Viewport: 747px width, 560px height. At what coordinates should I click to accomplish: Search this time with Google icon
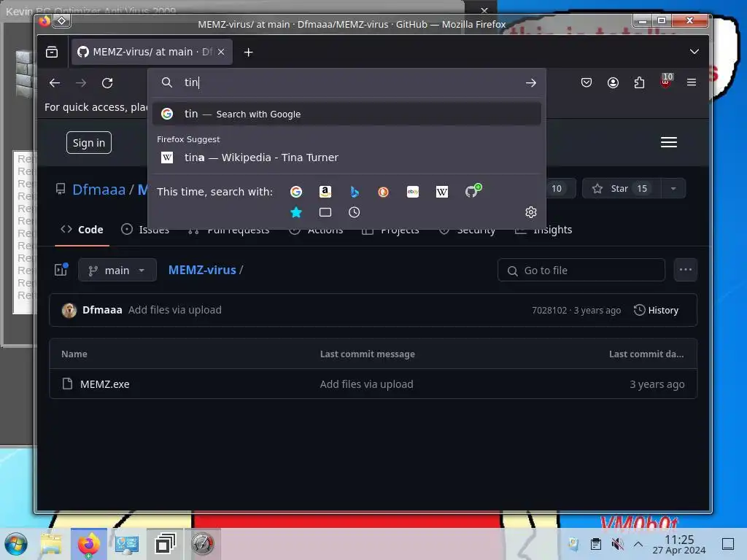point(296,192)
